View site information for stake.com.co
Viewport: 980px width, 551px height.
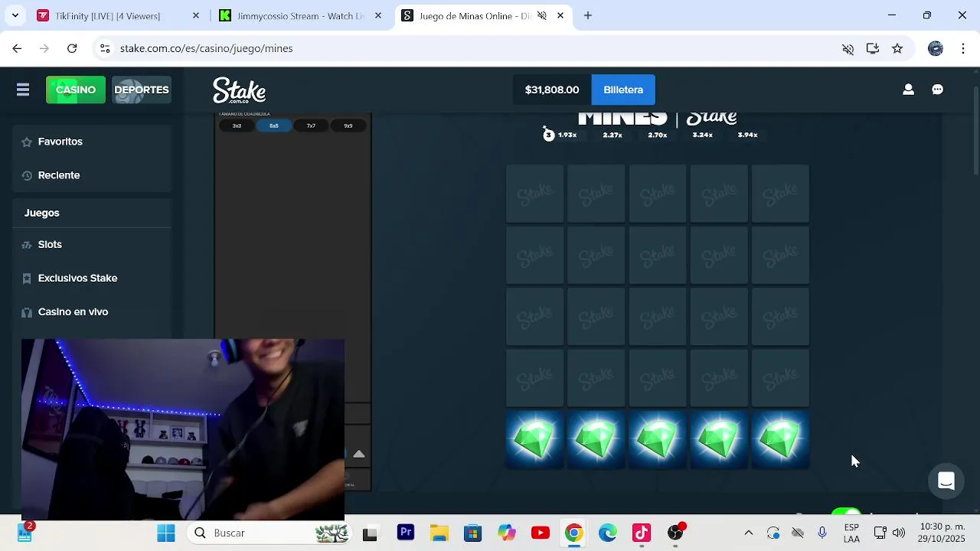pos(105,48)
